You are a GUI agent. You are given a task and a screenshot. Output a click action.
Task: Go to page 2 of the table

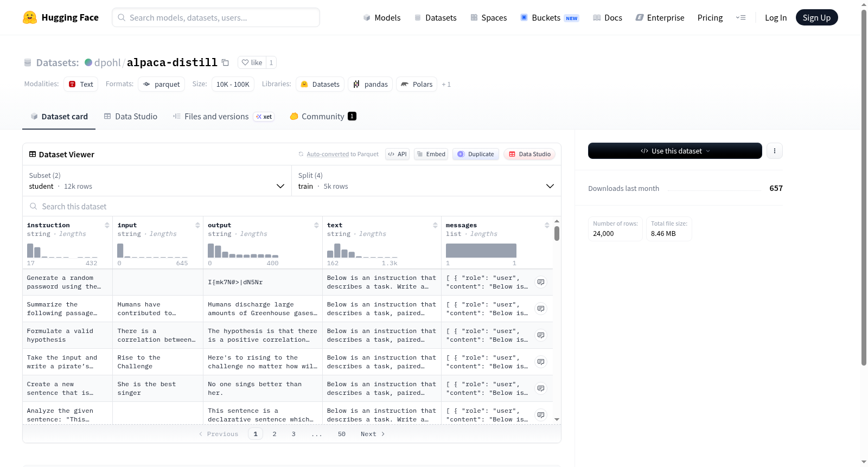click(x=275, y=434)
